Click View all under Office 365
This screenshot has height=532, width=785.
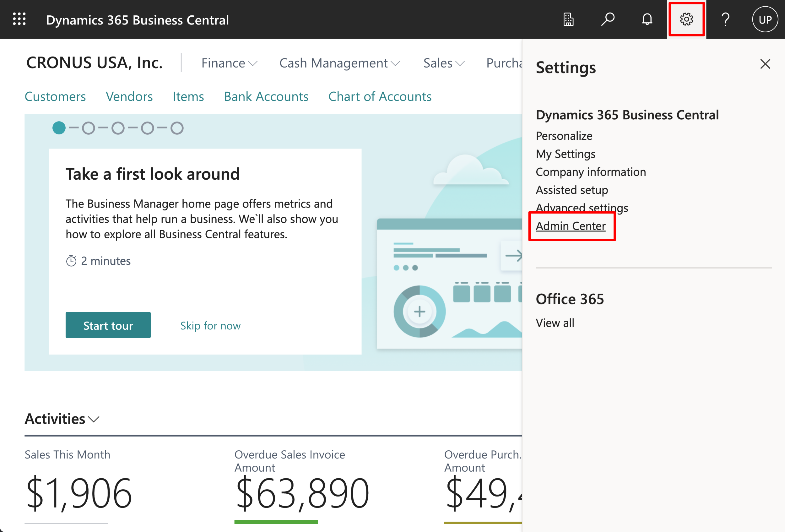pyautogui.click(x=555, y=323)
